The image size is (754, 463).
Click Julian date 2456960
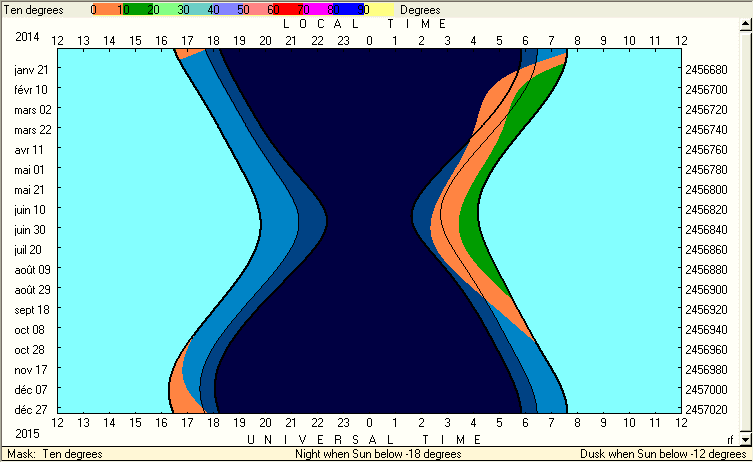coord(706,350)
